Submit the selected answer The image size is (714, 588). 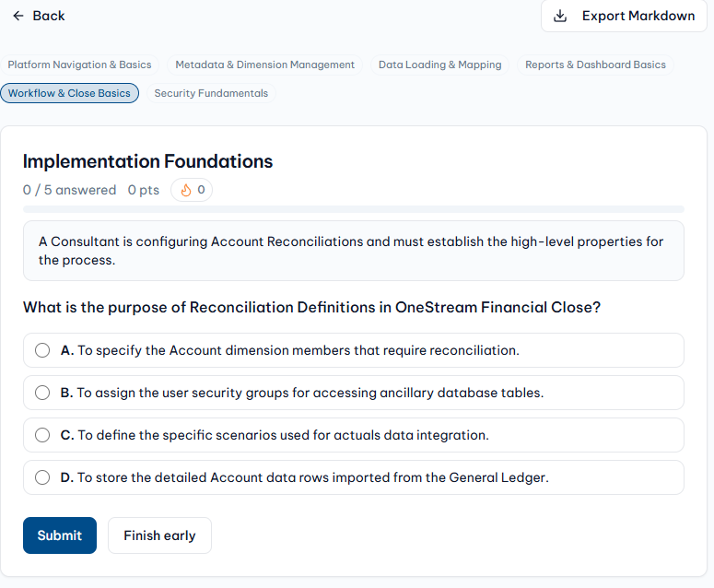(x=60, y=535)
